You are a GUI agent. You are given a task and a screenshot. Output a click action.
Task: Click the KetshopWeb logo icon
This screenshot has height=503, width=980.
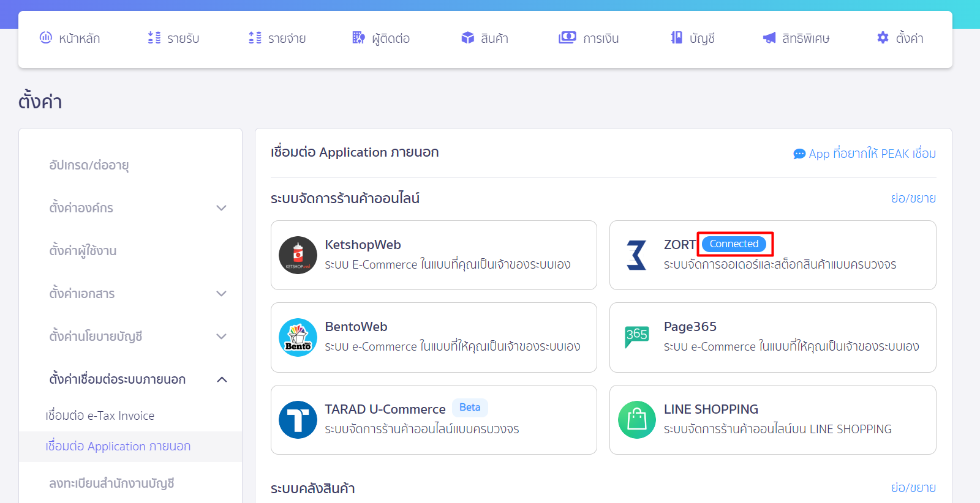tap(298, 255)
